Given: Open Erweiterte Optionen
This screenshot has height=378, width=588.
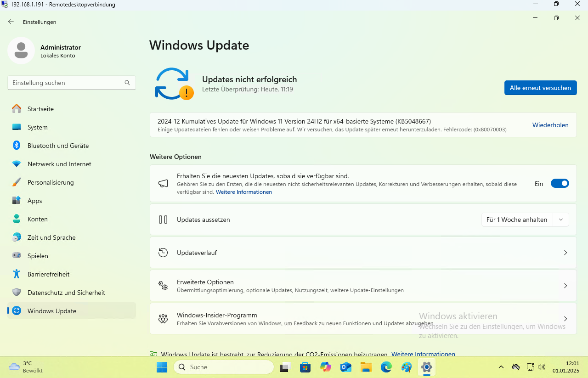Looking at the screenshot, I should 363,286.
